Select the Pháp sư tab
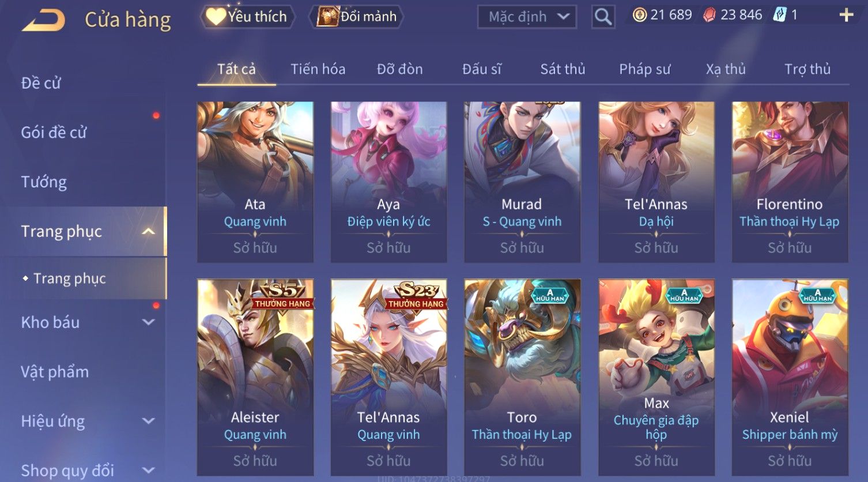The height and width of the screenshot is (482, 868). [x=644, y=69]
